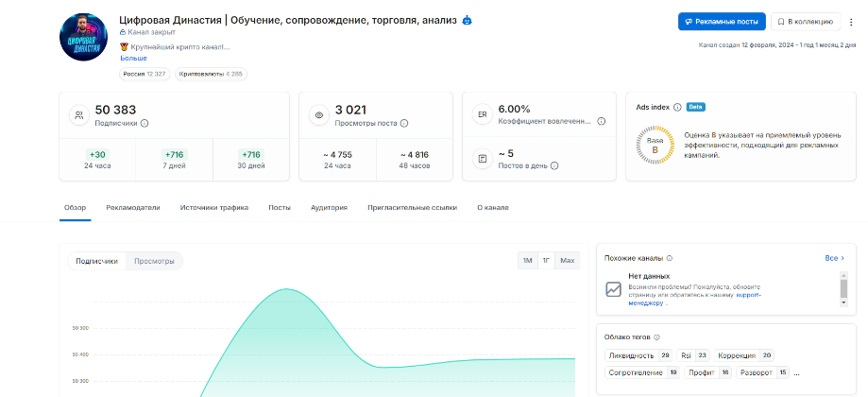Click the +716 7 дней subscriber stat
Viewport: 868px width, 397px height.
[x=174, y=159]
